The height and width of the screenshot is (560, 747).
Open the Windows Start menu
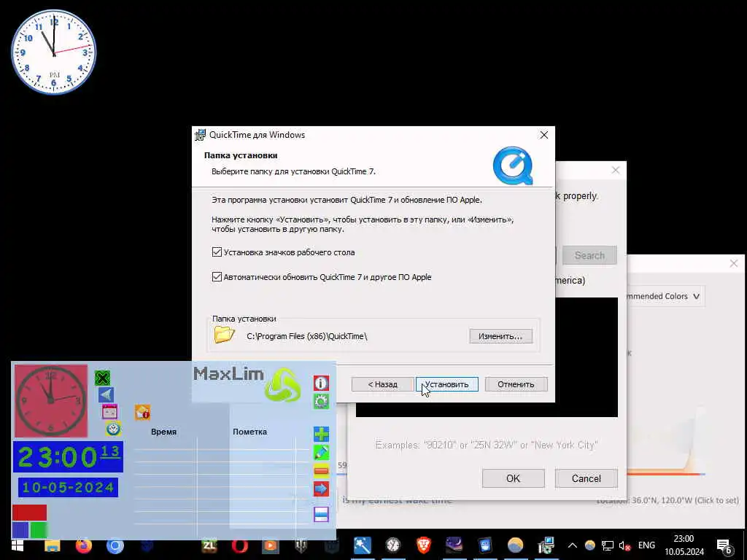click(18, 545)
